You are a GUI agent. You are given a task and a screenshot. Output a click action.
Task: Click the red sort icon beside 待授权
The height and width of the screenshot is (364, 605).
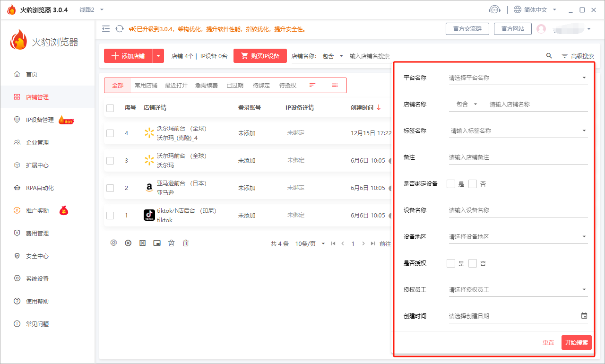coord(312,85)
